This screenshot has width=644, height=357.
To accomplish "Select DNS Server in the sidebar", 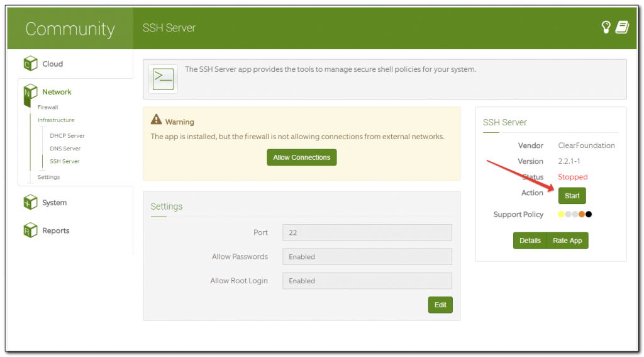I will coord(65,149).
